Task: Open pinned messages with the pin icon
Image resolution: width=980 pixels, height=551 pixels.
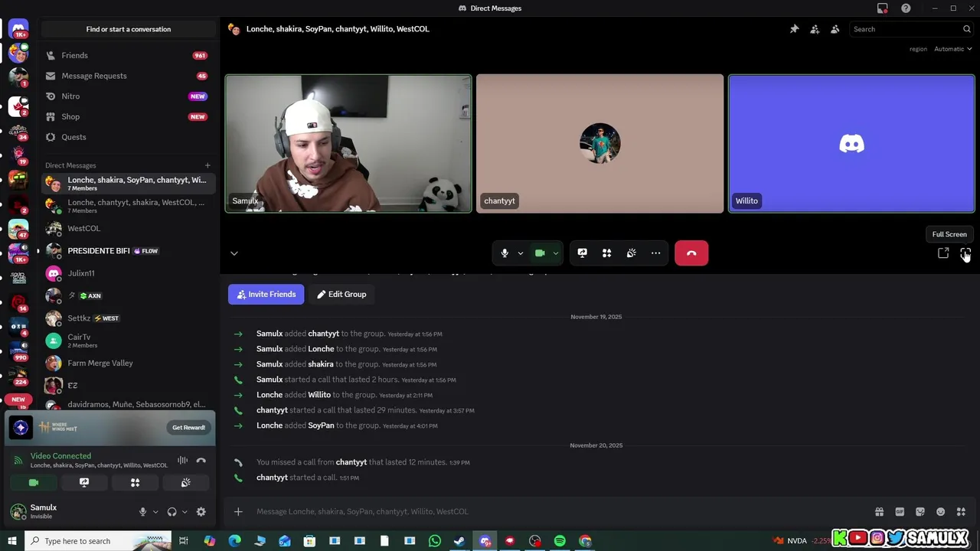Action: pos(794,29)
